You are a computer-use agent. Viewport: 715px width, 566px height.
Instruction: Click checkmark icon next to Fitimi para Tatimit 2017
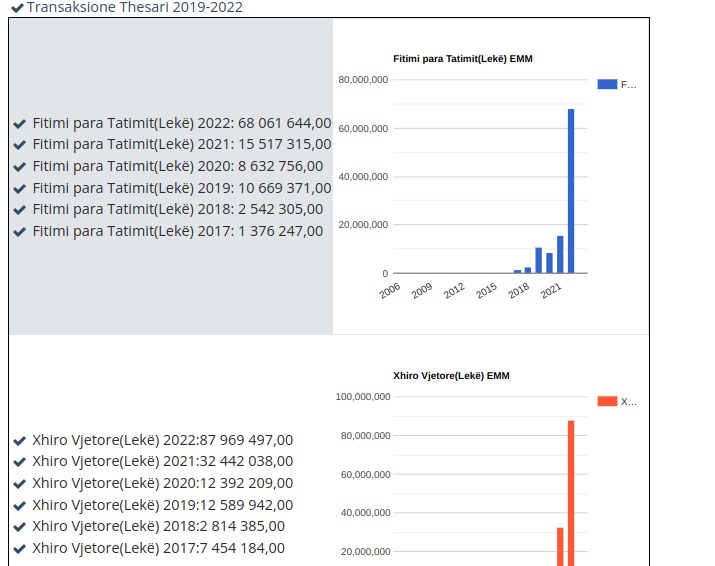(x=20, y=232)
